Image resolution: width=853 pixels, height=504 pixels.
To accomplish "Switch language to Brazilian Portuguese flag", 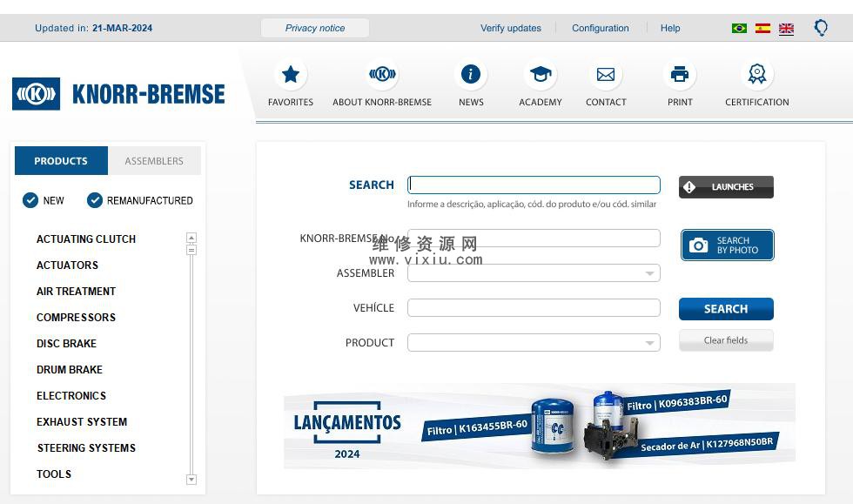I will [739, 29].
